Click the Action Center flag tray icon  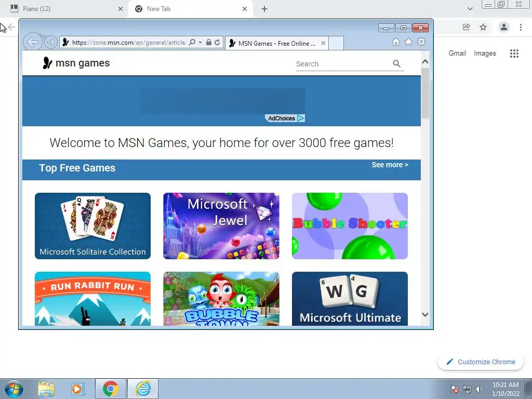coord(455,389)
